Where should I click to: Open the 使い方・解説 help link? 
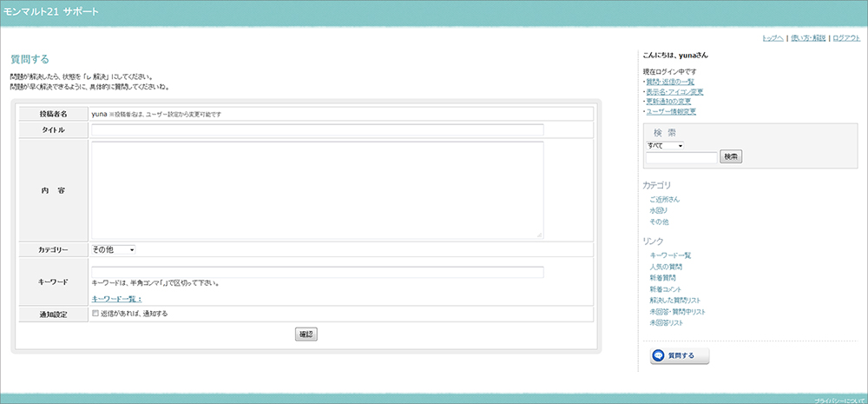coord(808,38)
